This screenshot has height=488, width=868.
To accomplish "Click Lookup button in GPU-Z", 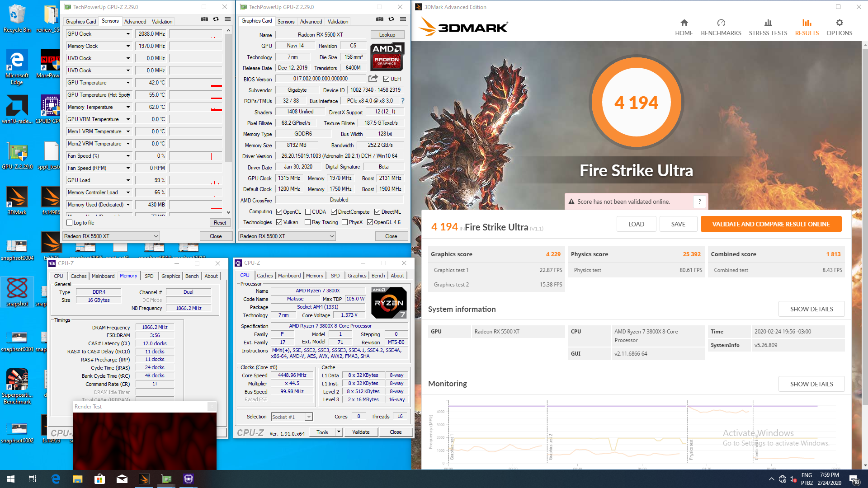I will coord(387,35).
